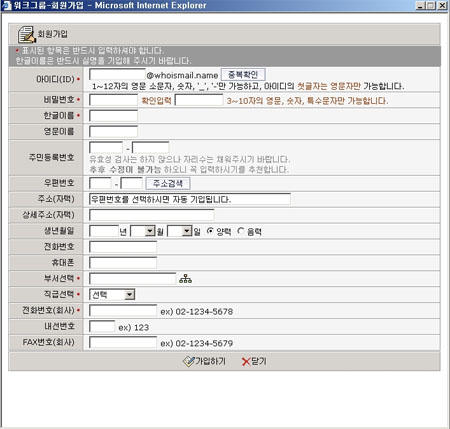
Task: Click the red X 닫기 icon
Action: tap(246, 362)
